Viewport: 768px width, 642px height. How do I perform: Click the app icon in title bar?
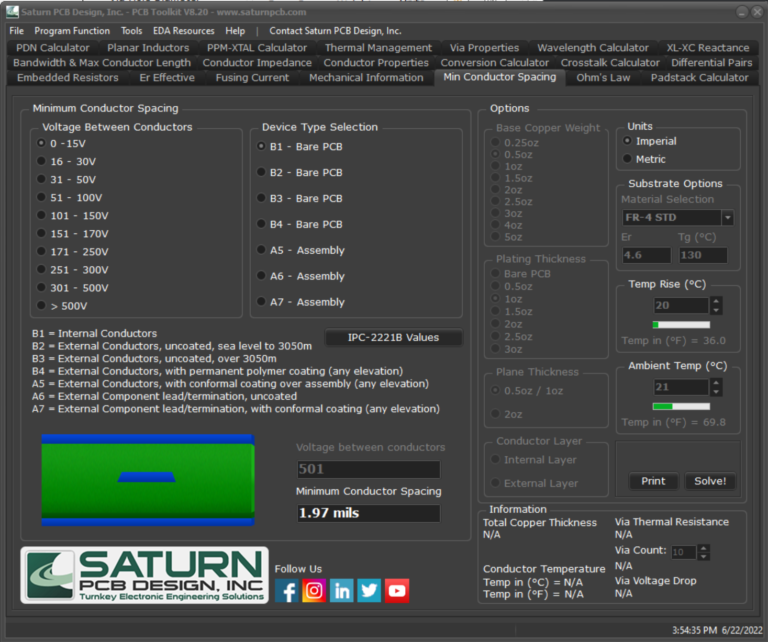click(x=10, y=12)
